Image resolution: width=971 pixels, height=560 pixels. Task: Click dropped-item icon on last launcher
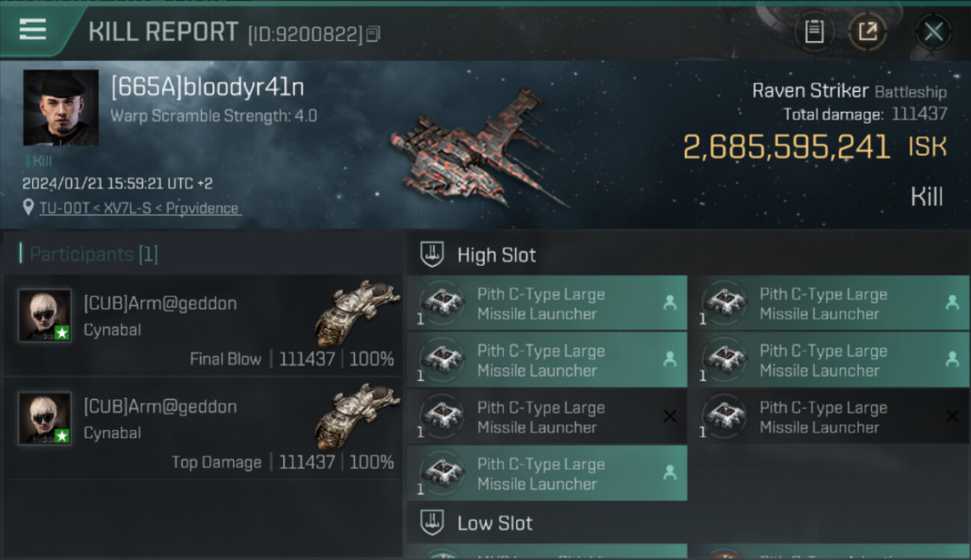tap(670, 473)
